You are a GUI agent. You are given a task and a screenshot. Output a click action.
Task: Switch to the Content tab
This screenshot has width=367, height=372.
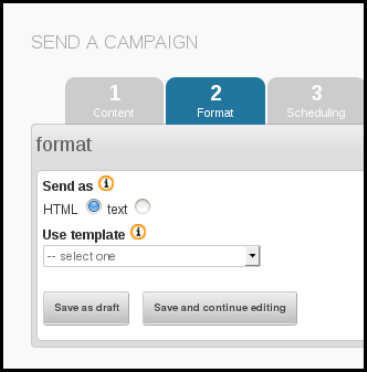114,101
